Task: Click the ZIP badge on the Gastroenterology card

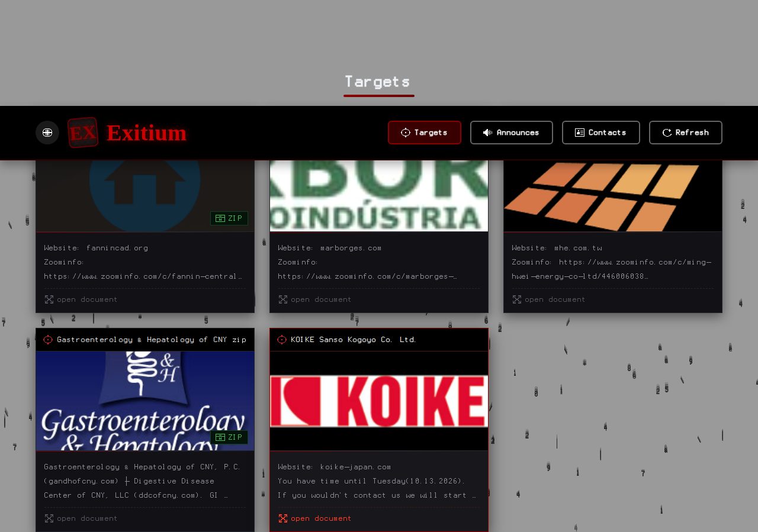Action: pos(229,437)
